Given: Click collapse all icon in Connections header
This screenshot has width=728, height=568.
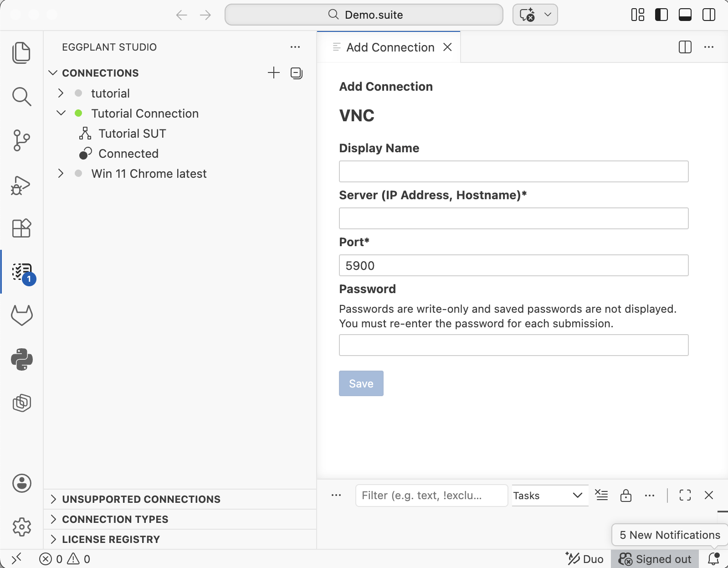Looking at the screenshot, I should pyautogui.click(x=297, y=73).
